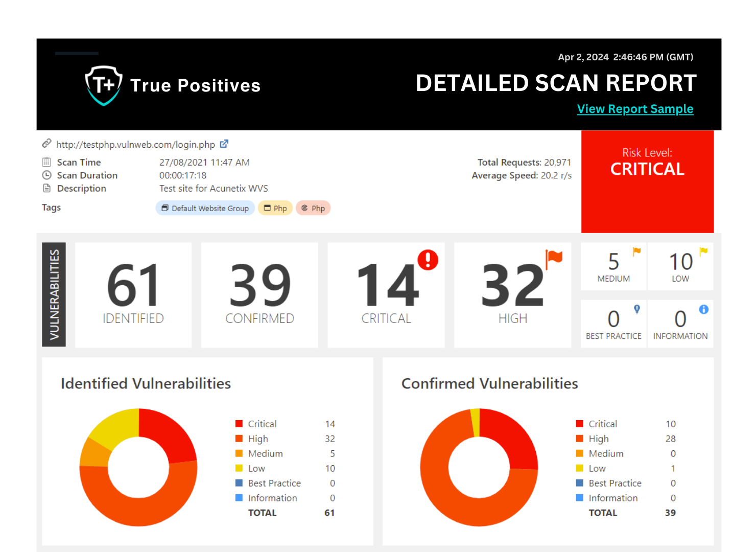Image resolution: width=756 pixels, height=552 pixels.
Task: Click Best Practice swatch in Confirmed legend
Action: (x=580, y=483)
